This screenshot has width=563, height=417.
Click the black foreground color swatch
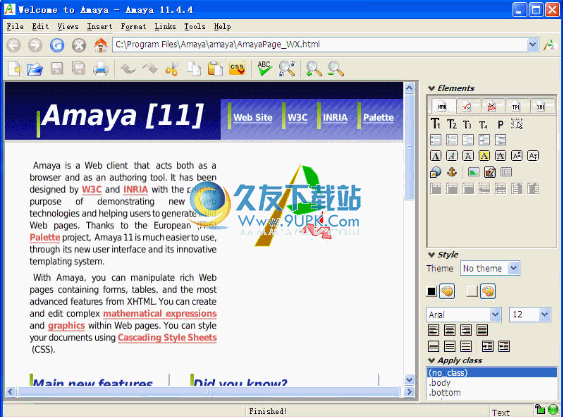[x=432, y=291]
